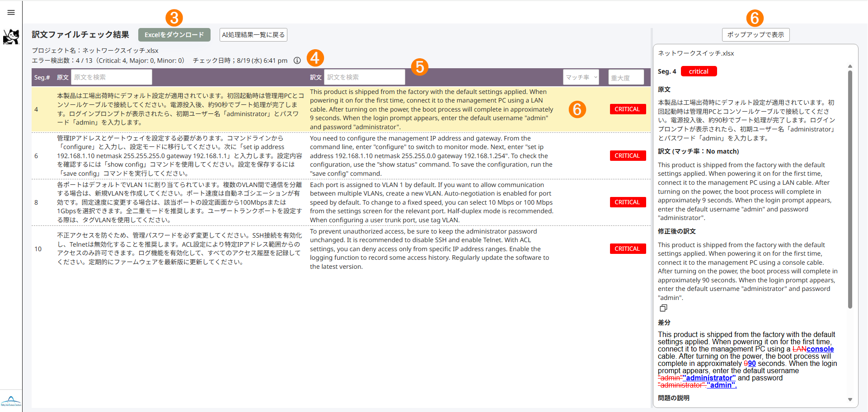Focus the 原文を検索 search box

(112, 77)
